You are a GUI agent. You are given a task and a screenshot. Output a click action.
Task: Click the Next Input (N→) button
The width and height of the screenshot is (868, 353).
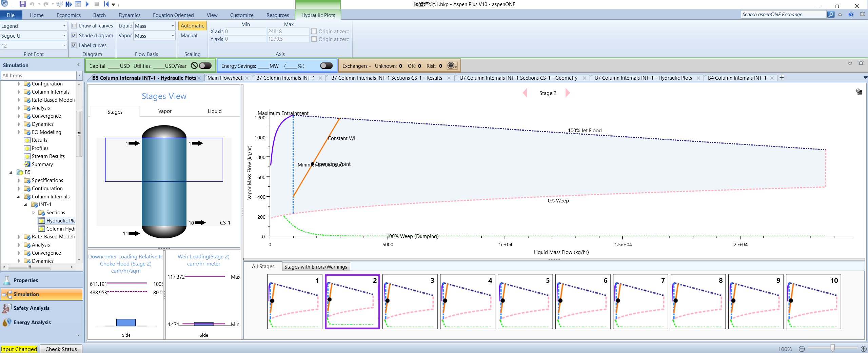[68, 4]
